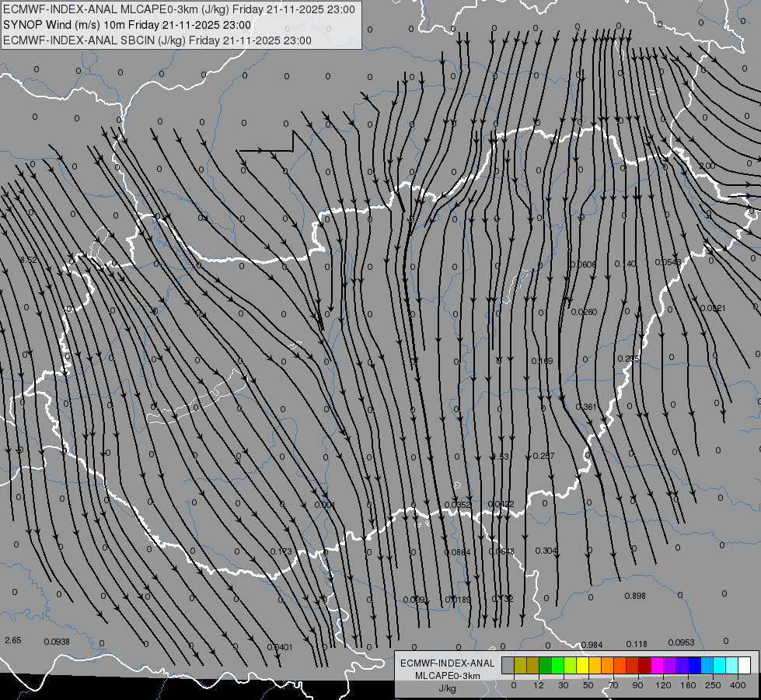Click the map value 0.0352

(458, 506)
